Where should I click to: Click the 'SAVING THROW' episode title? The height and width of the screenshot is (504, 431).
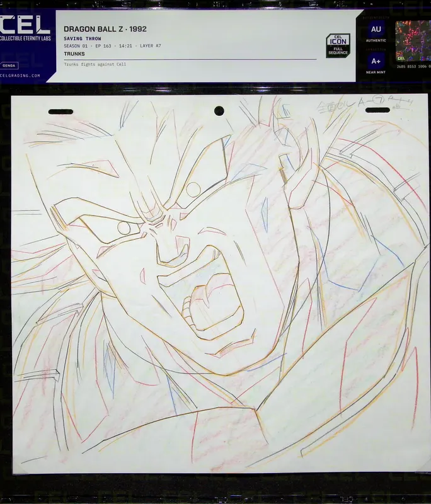pyautogui.click(x=83, y=38)
